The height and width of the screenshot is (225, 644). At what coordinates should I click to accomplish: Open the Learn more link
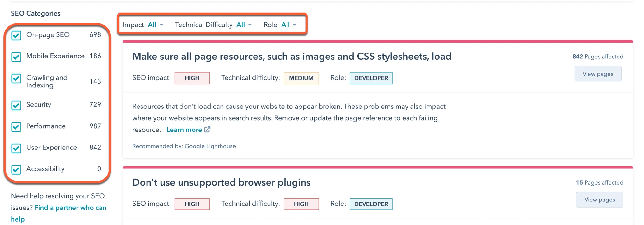point(184,130)
